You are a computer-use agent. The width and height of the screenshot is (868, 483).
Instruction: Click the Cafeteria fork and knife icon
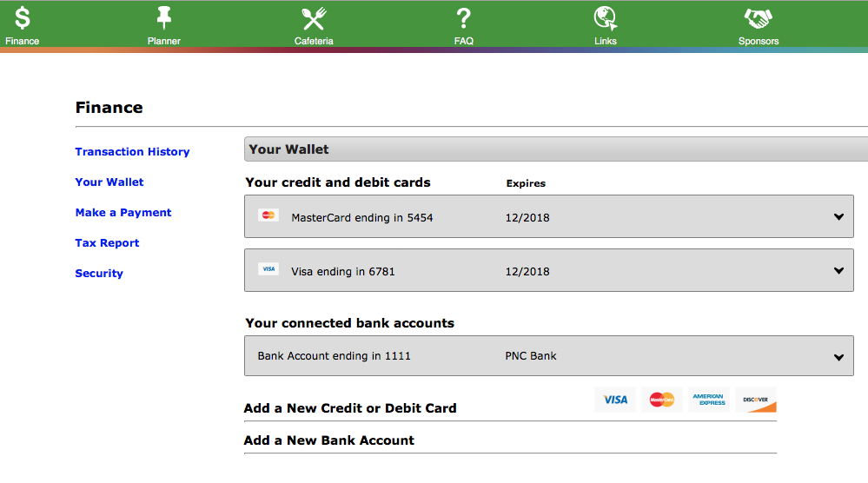coord(313,18)
